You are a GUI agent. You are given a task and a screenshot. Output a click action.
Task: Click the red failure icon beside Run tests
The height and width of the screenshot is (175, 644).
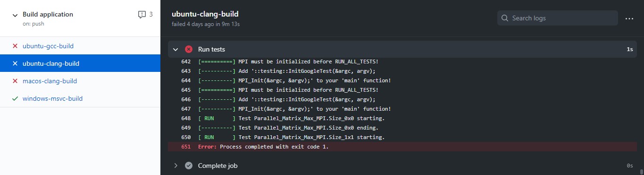click(x=189, y=49)
